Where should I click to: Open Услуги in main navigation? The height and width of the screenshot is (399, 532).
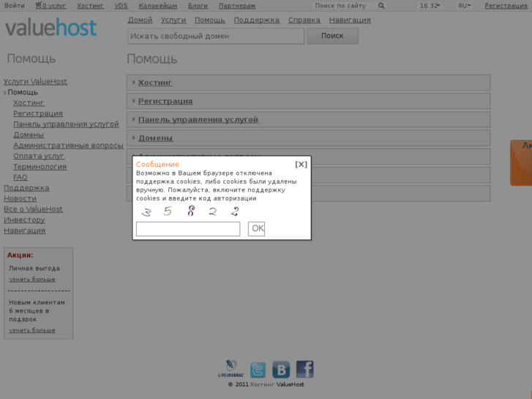click(173, 20)
